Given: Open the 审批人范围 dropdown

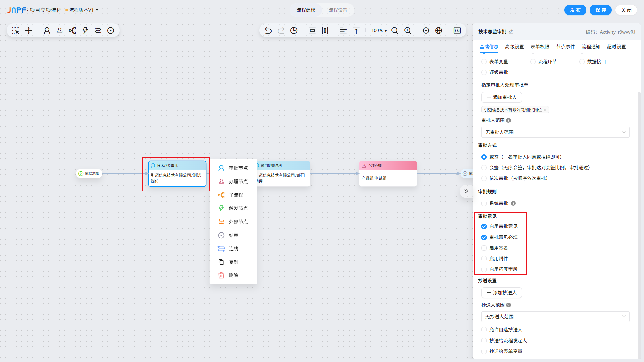Looking at the screenshot, I should [x=555, y=132].
